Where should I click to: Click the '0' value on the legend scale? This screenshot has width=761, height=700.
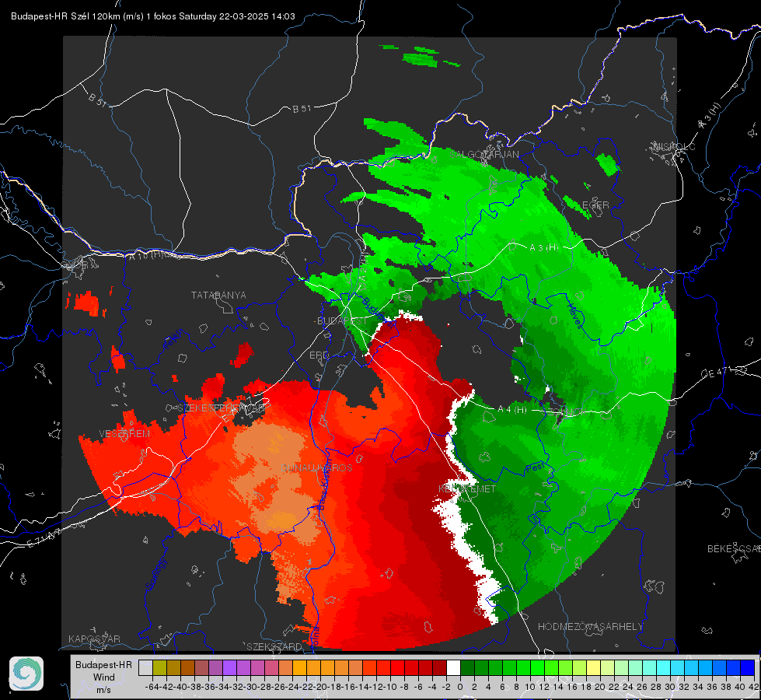[x=460, y=687]
